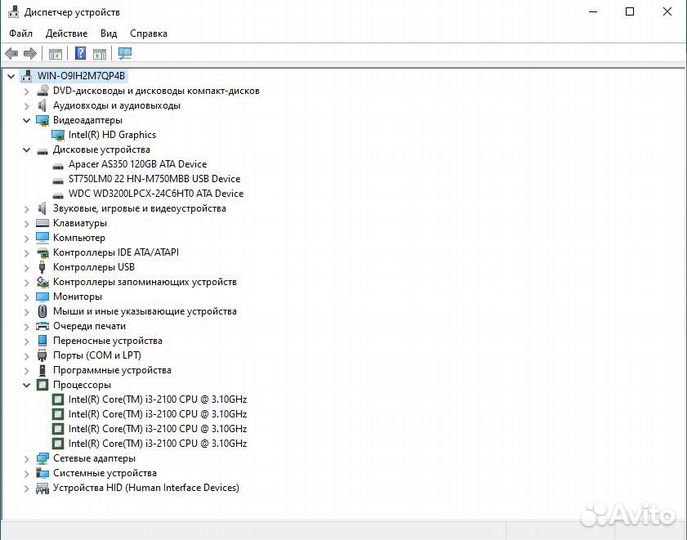Select the last Intel Core i3-2100 entry

pos(158,444)
